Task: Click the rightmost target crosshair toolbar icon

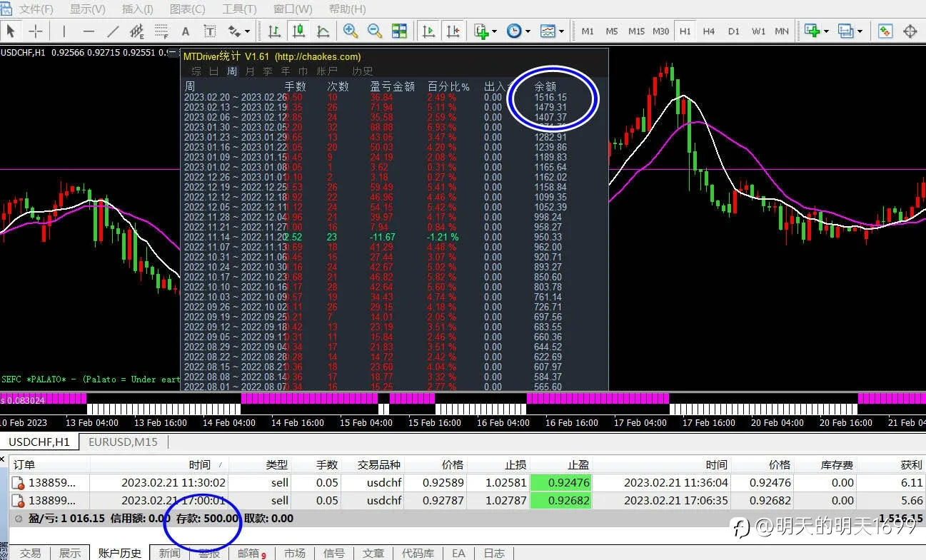Action: [910, 31]
